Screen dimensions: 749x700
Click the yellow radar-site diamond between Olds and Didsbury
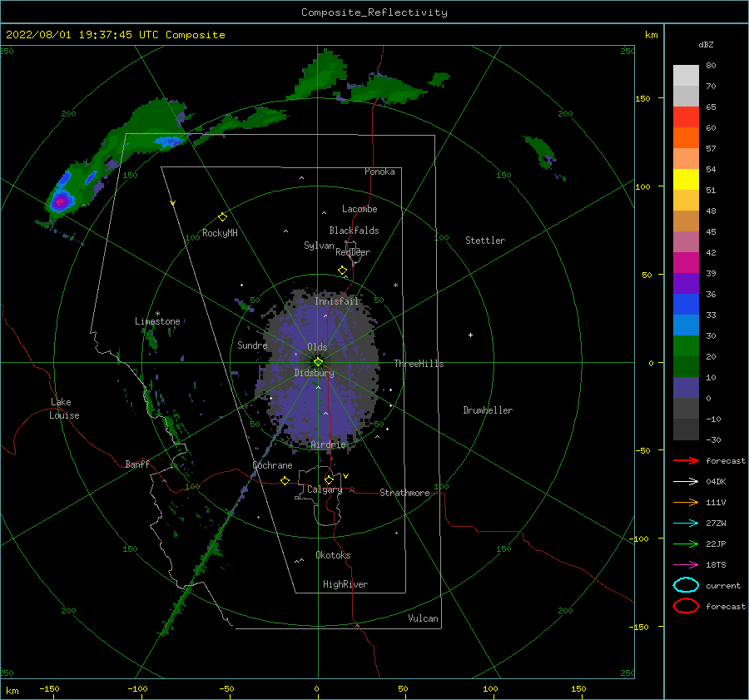(318, 362)
